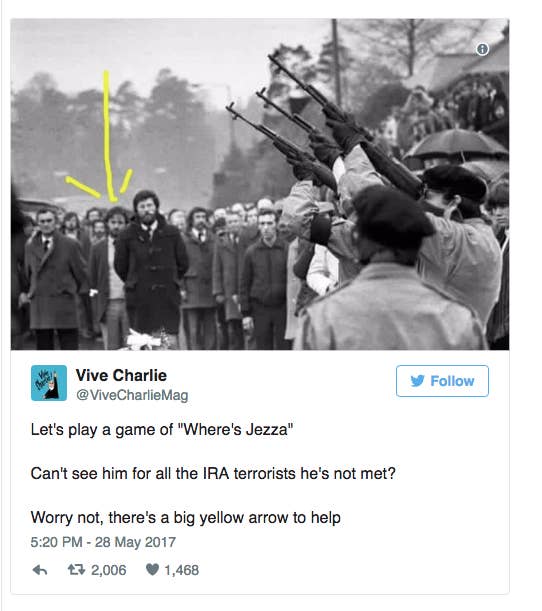Click the umbrella in the photo
Image resolution: width=542 pixels, height=611 pixels.
455,145
